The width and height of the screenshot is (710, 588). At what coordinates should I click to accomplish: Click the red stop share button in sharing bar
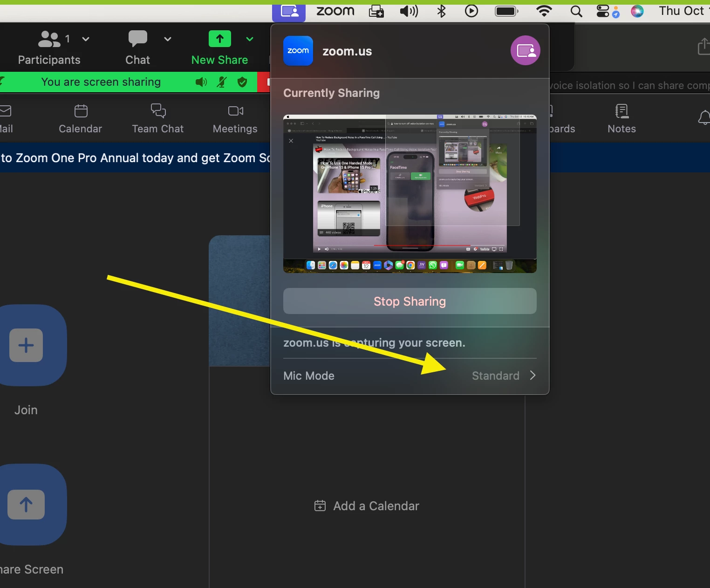[x=264, y=82]
